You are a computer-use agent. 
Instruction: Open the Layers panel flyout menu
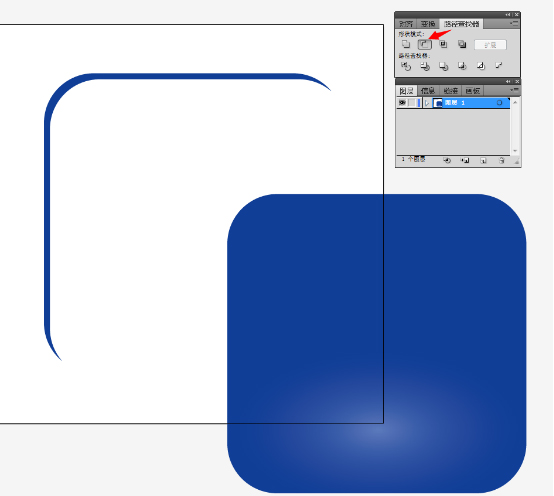pos(514,90)
